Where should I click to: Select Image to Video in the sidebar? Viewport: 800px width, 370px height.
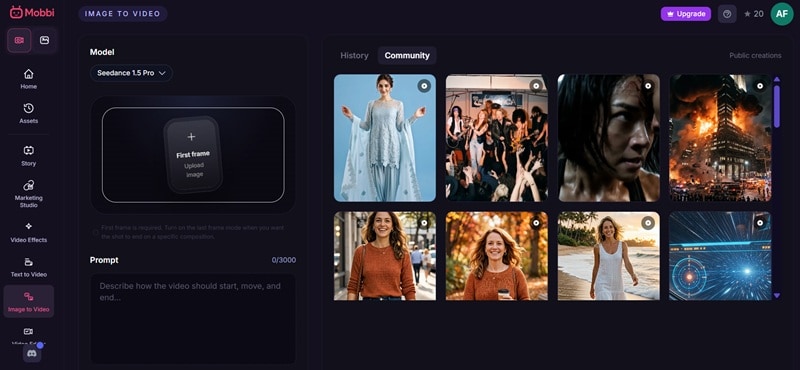29,302
